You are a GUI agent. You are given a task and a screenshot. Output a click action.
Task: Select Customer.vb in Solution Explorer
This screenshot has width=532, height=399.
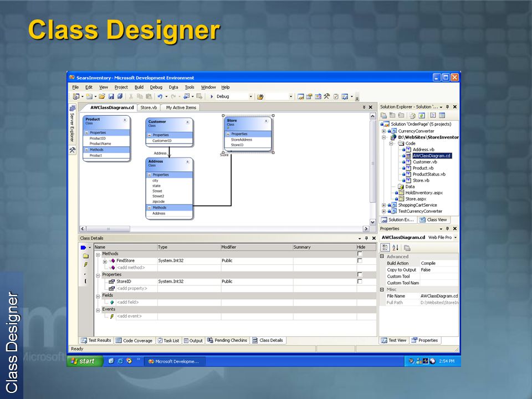coord(425,162)
